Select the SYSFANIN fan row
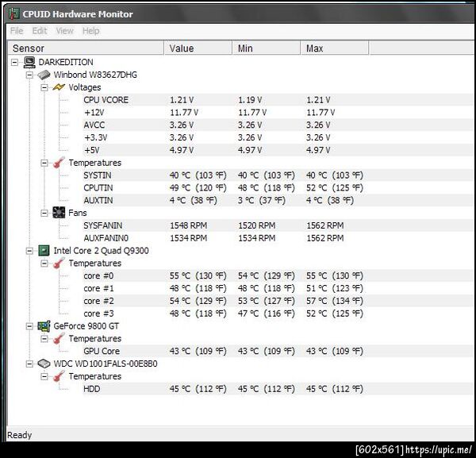Screen dimensions: 476x458 tap(278, 225)
